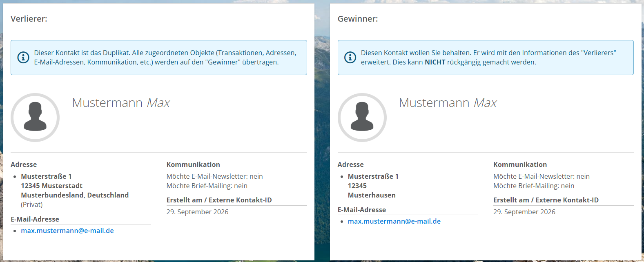
Task: Select '12345 Musterstadt' in Verlierer address
Action: tap(52, 186)
